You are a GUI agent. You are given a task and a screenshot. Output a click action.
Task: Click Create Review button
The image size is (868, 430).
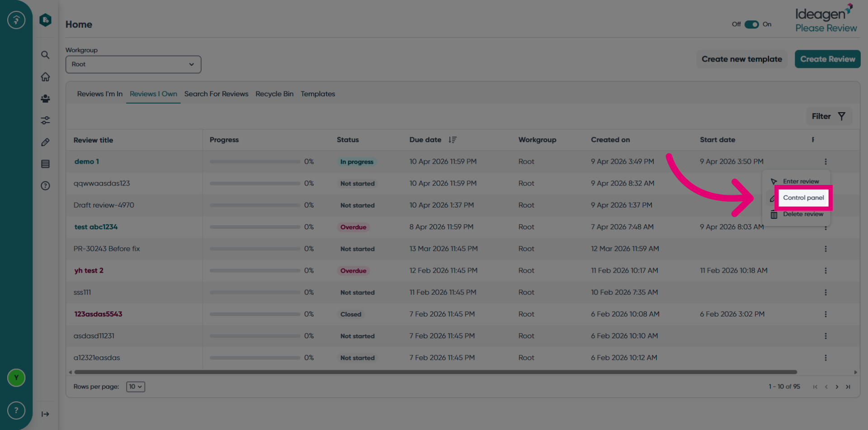pyautogui.click(x=828, y=59)
